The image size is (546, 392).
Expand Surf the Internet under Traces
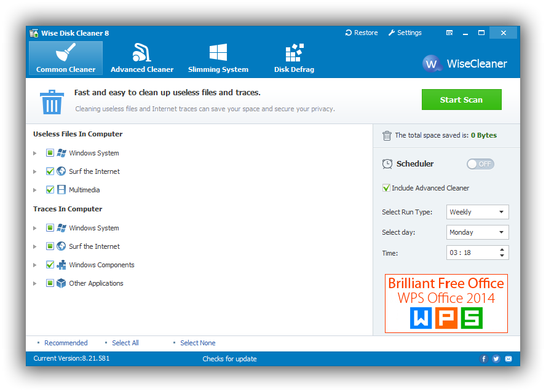pos(35,246)
